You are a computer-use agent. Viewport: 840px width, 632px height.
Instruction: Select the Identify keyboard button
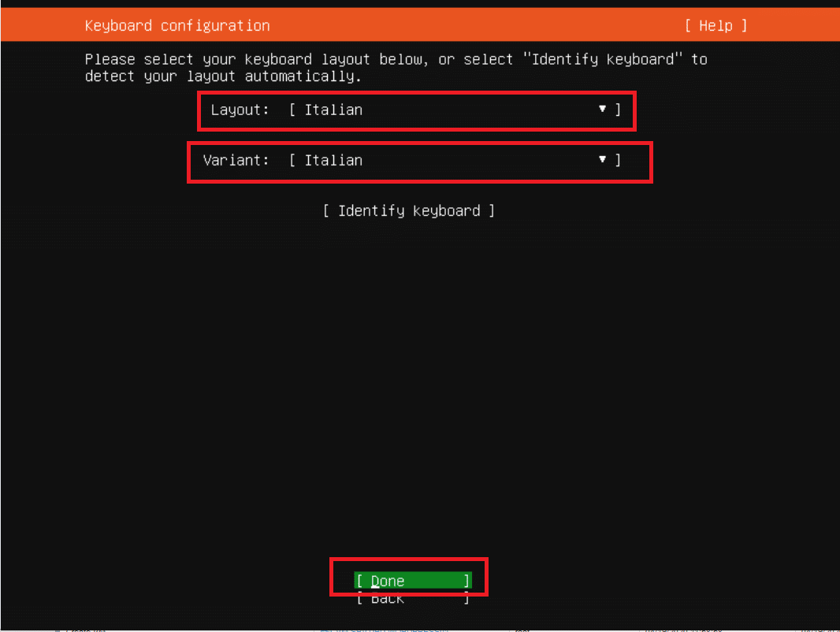click(x=409, y=211)
